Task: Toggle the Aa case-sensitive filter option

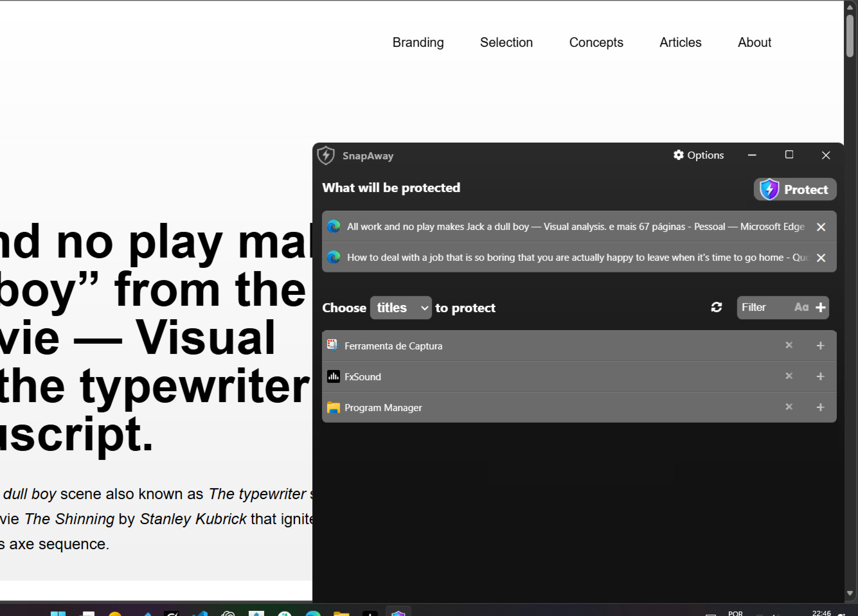Action: click(x=801, y=308)
